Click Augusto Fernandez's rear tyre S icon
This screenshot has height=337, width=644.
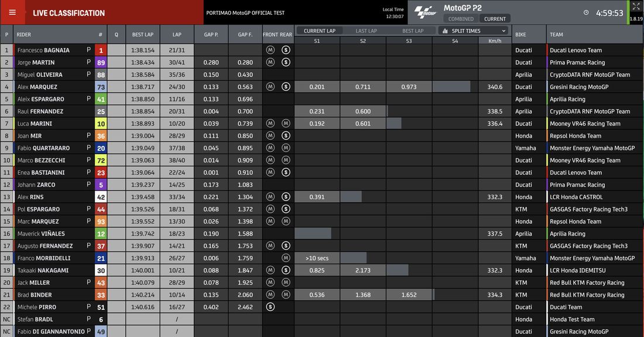click(286, 246)
